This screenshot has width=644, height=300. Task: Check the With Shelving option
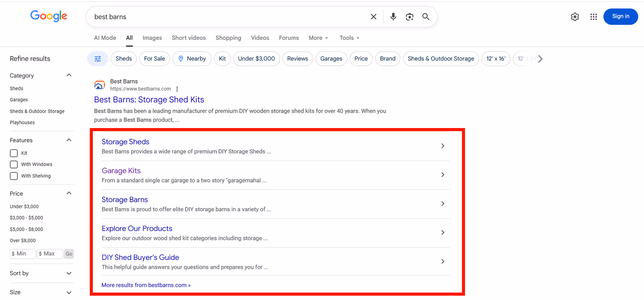14,176
